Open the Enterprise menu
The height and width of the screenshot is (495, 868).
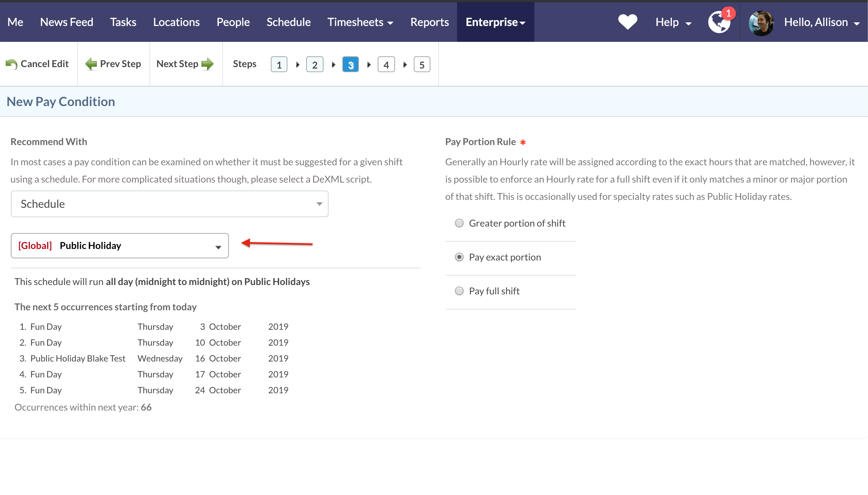pyautogui.click(x=495, y=22)
